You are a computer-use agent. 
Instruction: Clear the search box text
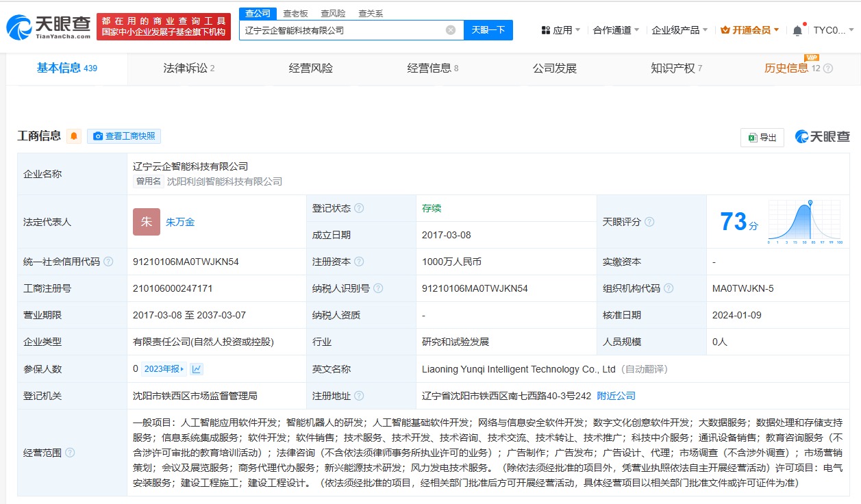pyautogui.click(x=451, y=30)
